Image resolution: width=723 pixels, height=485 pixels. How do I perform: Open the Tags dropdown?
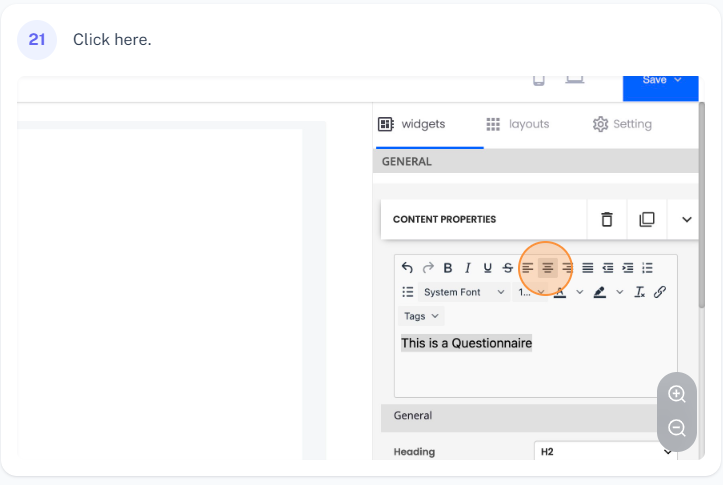tap(421, 316)
